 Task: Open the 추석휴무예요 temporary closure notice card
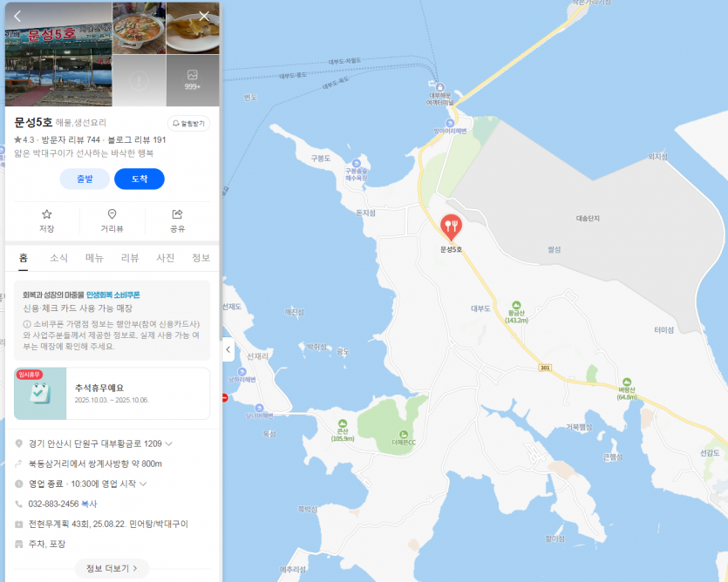click(x=112, y=394)
